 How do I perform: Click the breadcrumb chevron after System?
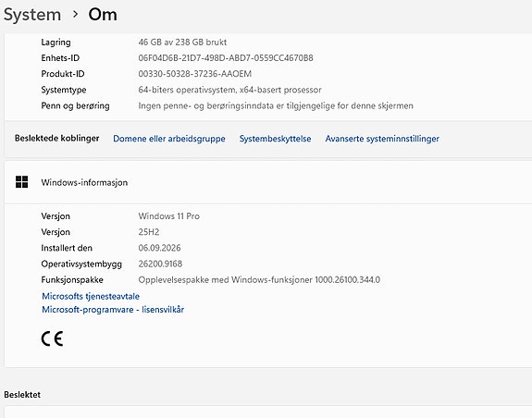[x=75, y=14]
